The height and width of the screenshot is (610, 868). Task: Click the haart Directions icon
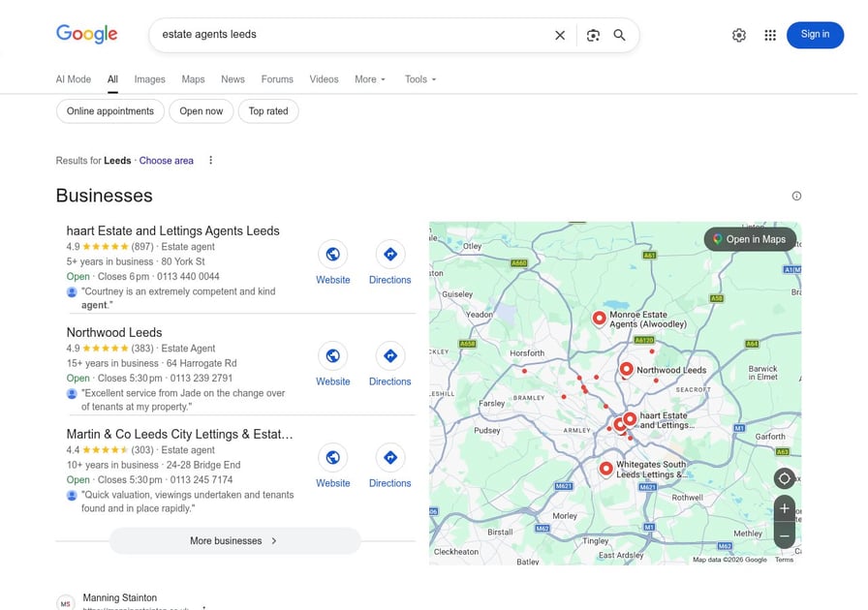(390, 254)
